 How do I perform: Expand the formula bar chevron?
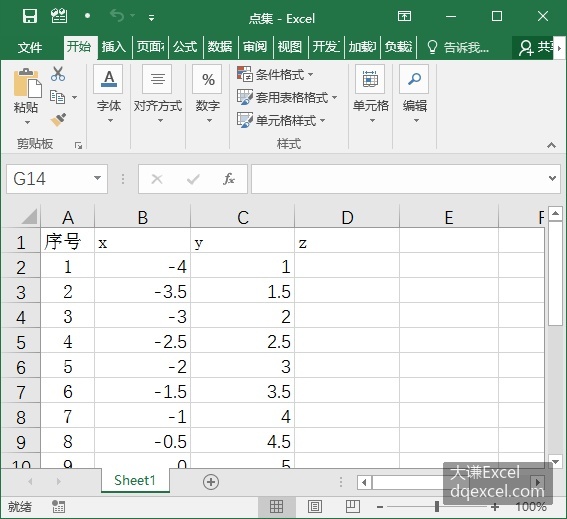click(552, 178)
